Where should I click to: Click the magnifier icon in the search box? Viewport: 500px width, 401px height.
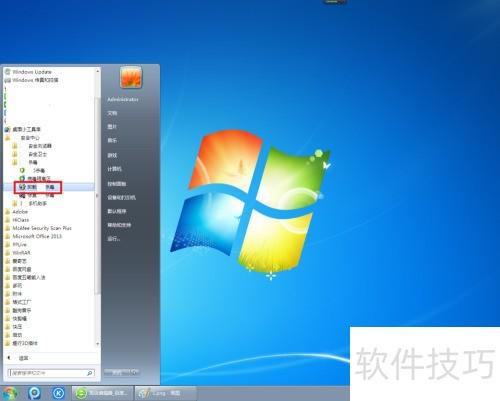point(89,373)
